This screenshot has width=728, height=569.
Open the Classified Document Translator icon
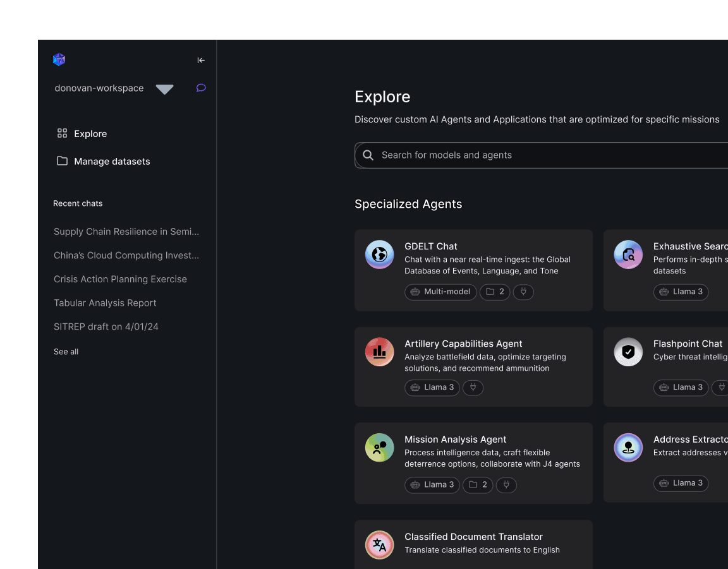coord(379,544)
